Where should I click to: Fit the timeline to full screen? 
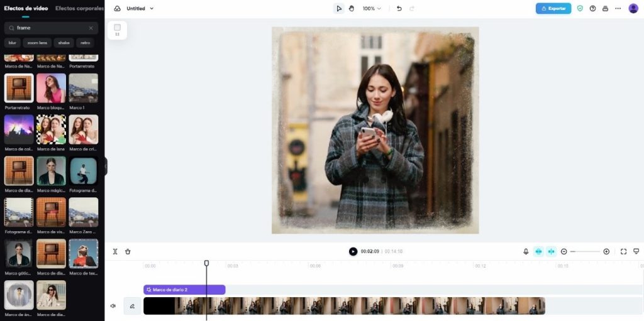coord(623,251)
